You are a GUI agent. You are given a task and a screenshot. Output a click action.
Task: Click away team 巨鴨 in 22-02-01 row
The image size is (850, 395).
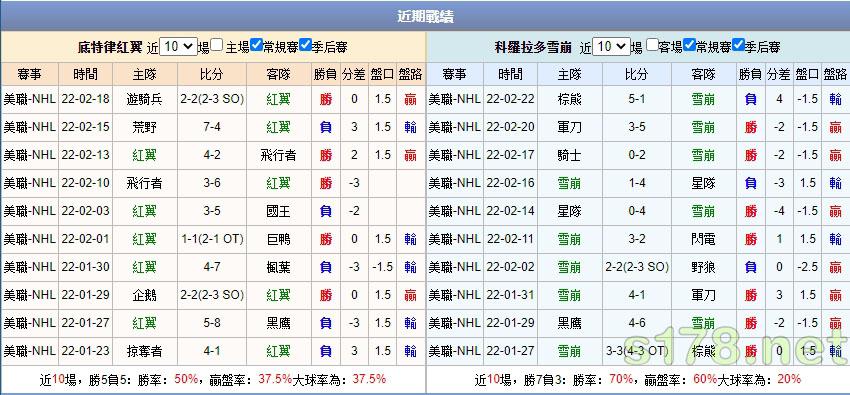click(279, 239)
